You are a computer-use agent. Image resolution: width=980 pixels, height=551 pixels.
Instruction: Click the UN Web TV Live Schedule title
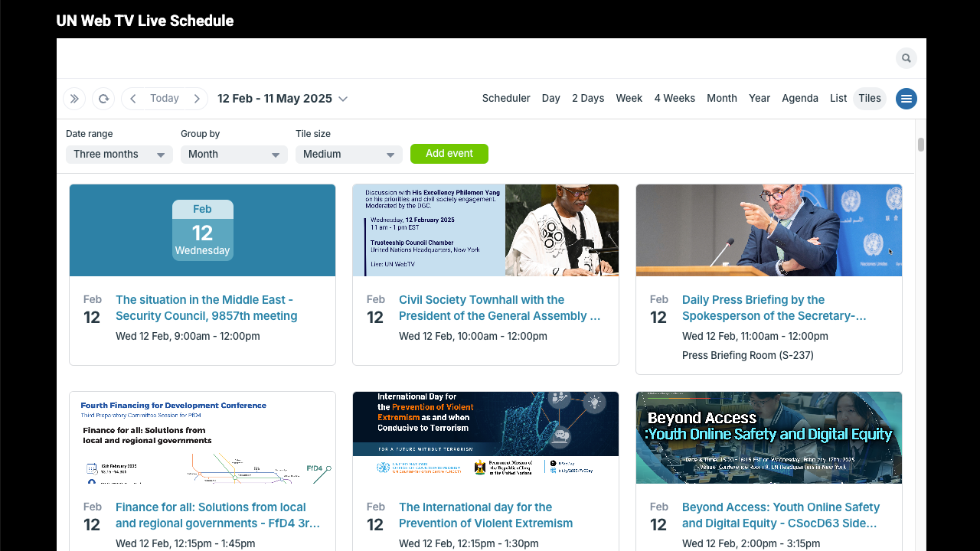coord(145,21)
